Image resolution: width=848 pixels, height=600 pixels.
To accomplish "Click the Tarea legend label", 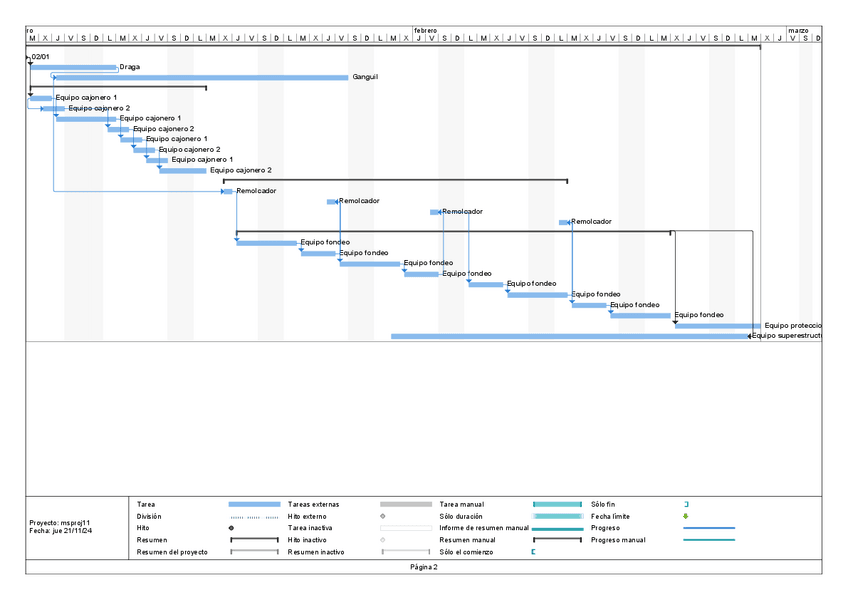I will coord(146,504).
